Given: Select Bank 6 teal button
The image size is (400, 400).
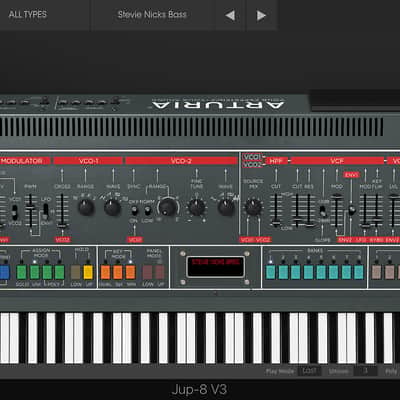Looking at the screenshot, I should pos(334,272).
